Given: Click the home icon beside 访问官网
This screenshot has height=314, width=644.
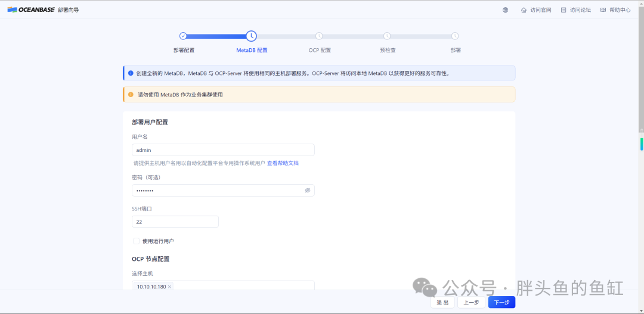Looking at the screenshot, I should [524, 10].
